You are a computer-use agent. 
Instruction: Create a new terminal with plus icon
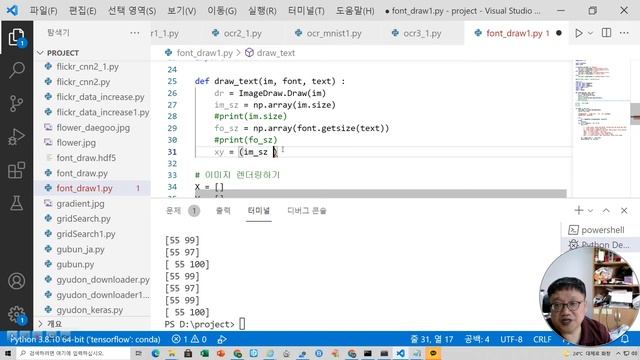578,210
